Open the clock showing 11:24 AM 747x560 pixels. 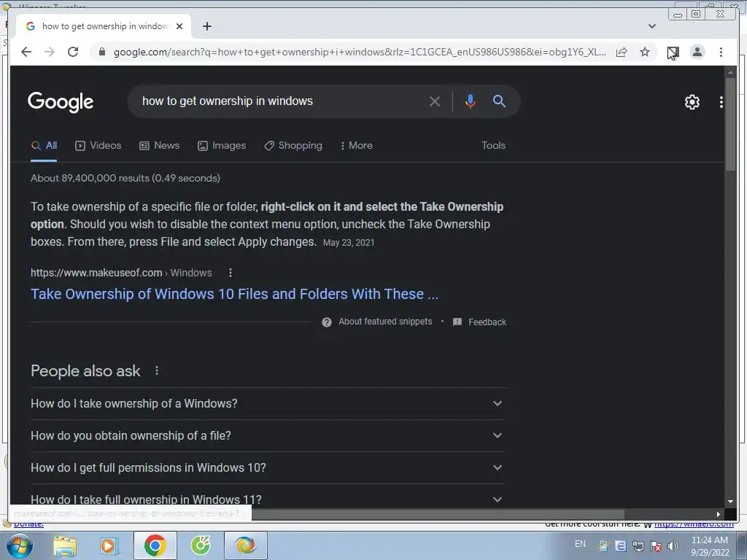(710, 546)
